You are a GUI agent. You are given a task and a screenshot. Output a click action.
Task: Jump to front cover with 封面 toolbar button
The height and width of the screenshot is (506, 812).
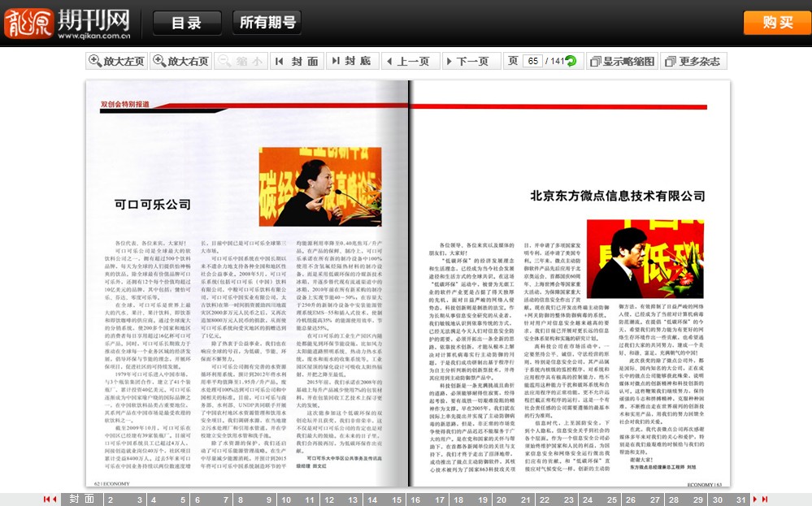click(x=297, y=61)
